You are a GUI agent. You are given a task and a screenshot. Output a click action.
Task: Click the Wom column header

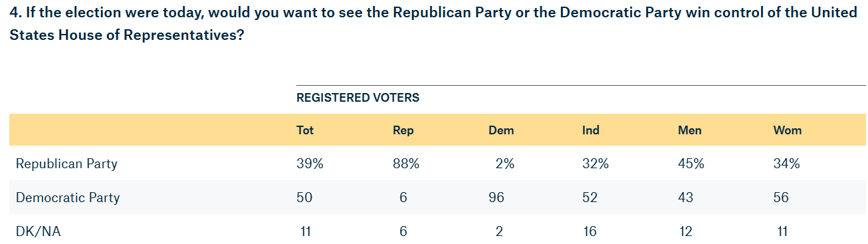pos(788,130)
